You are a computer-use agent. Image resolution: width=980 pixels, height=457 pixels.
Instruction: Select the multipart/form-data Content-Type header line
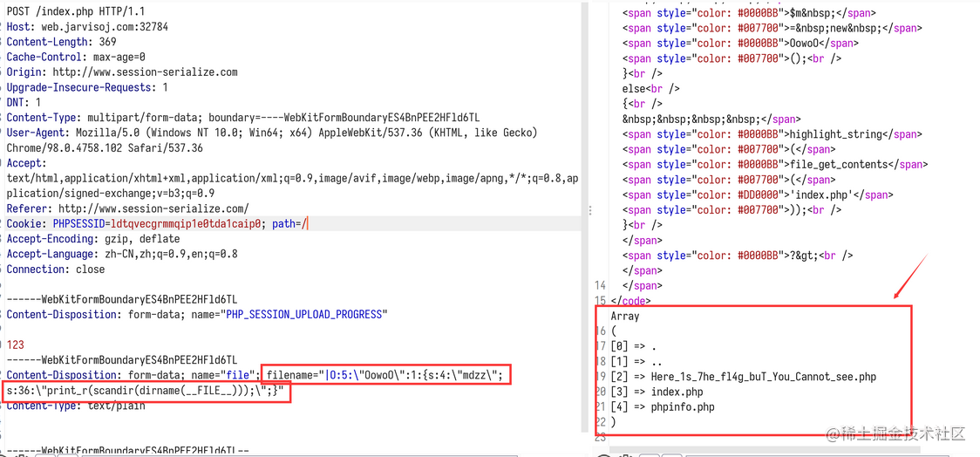click(243, 118)
